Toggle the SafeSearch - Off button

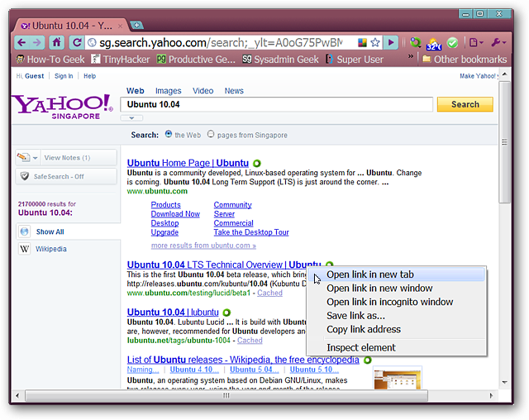[x=66, y=176]
